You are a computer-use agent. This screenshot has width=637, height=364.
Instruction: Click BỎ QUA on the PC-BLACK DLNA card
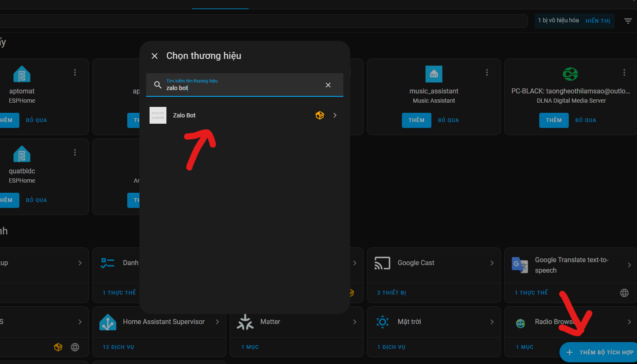[586, 120]
